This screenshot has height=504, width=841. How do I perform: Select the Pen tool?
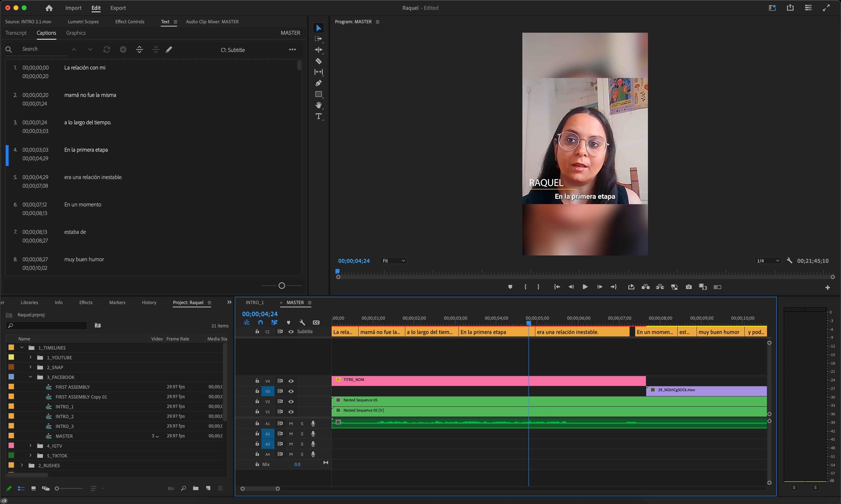[318, 83]
